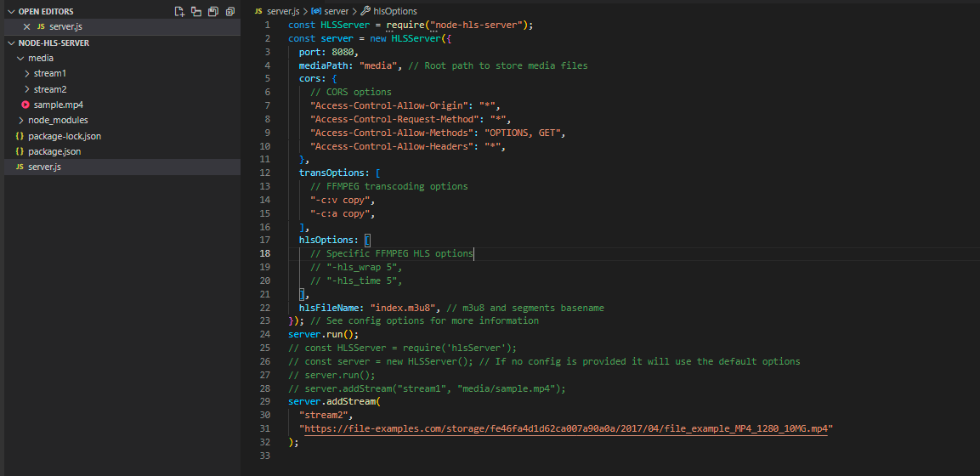Click "Access-Control-Request-Method" string
The width and height of the screenshot is (980, 476).
coord(394,119)
